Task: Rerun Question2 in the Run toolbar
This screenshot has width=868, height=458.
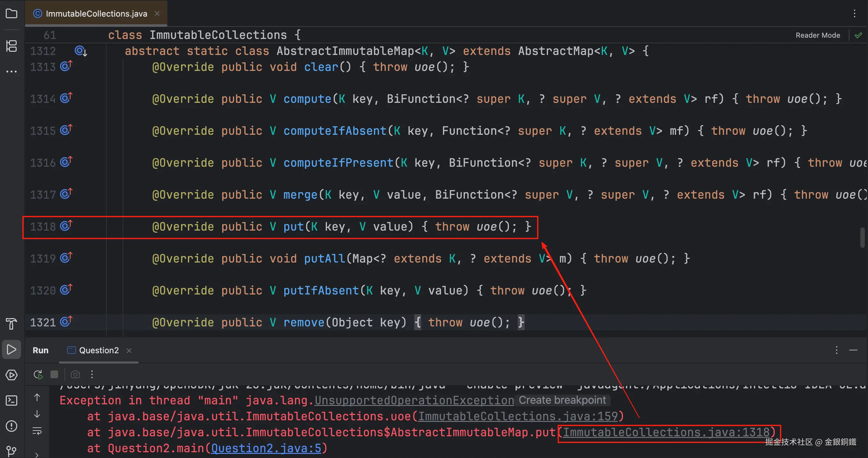Action: [x=38, y=374]
